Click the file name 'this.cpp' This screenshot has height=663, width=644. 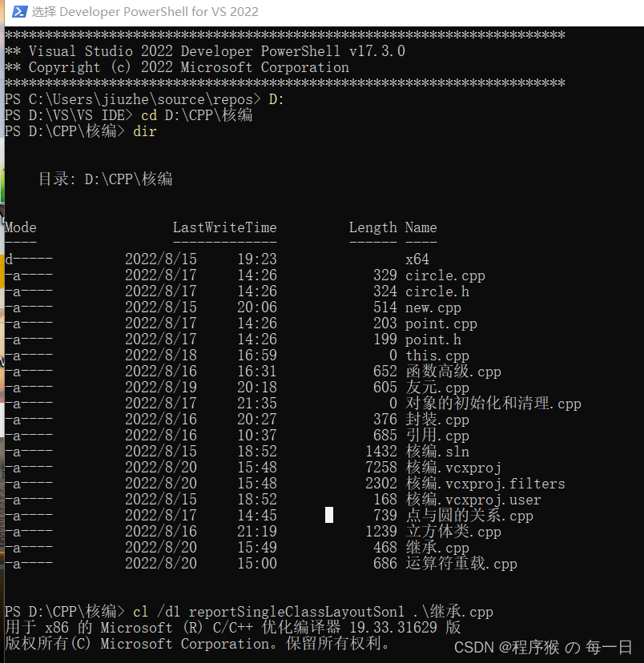[437, 356]
